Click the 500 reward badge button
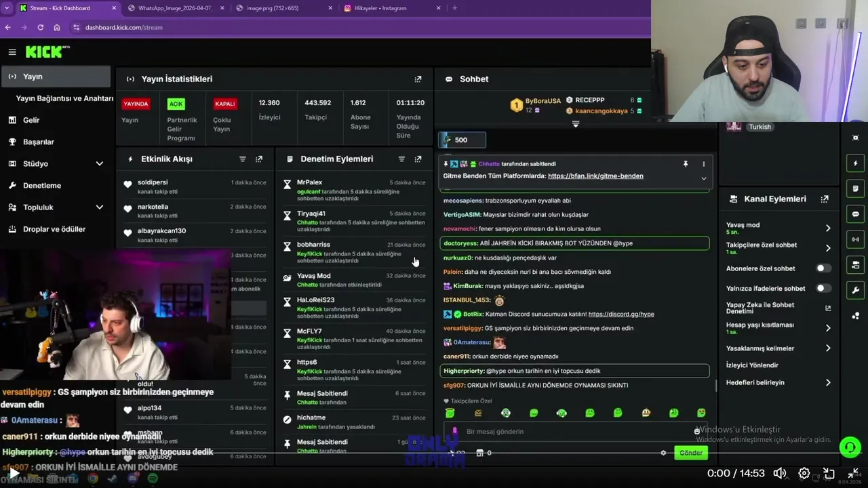 (462, 140)
